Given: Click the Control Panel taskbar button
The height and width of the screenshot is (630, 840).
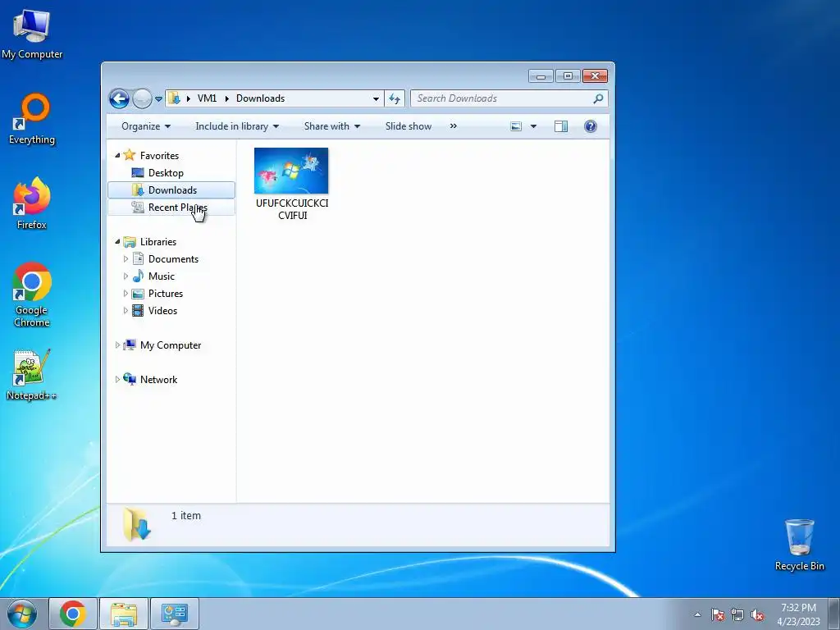Looking at the screenshot, I should pyautogui.click(x=175, y=614).
